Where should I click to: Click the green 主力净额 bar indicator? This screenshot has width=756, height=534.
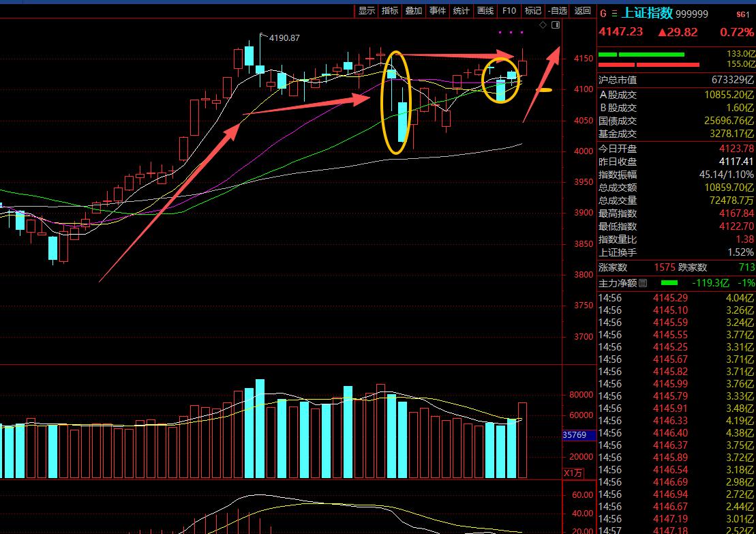(669, 282)
